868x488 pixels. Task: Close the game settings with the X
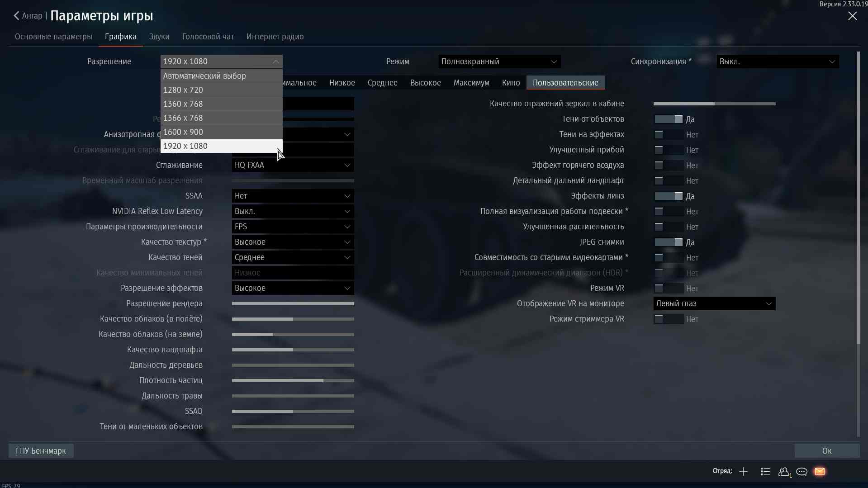[x=852, y=16]
